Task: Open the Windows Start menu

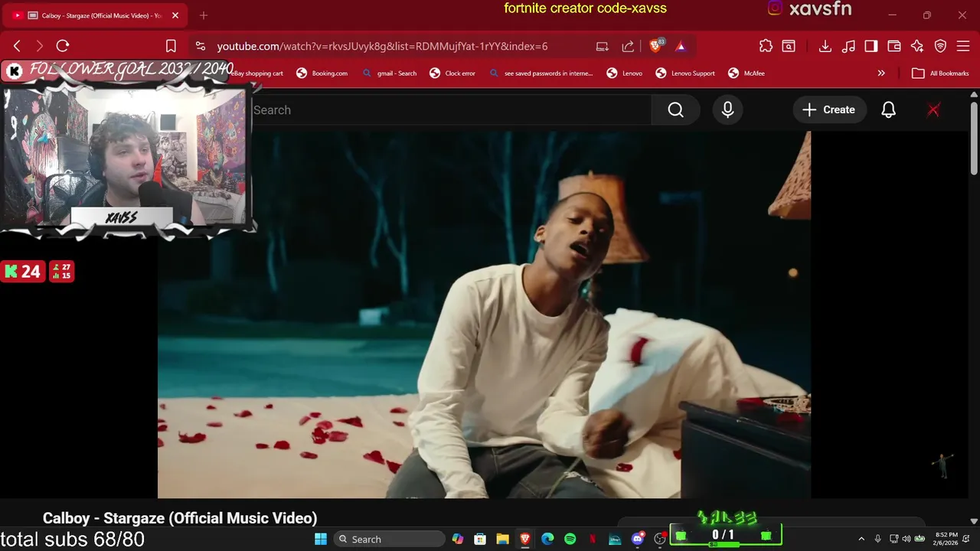Action: coord(321,539)
